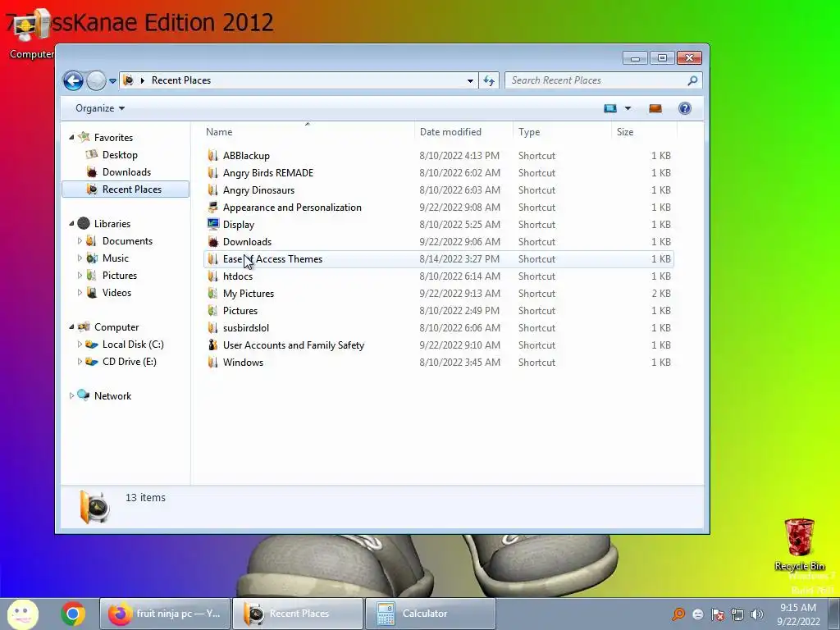Expand CD Drive (E:)

click(80, 362)
